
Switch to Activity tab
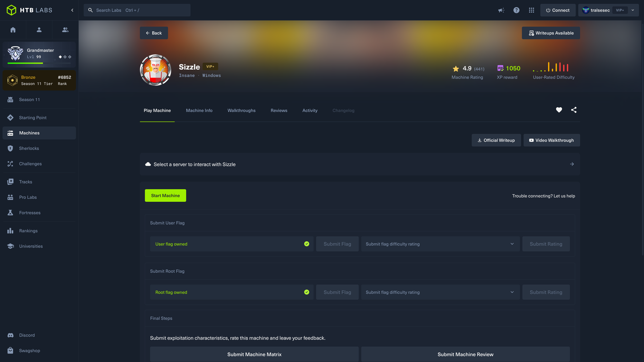(310, 110)
